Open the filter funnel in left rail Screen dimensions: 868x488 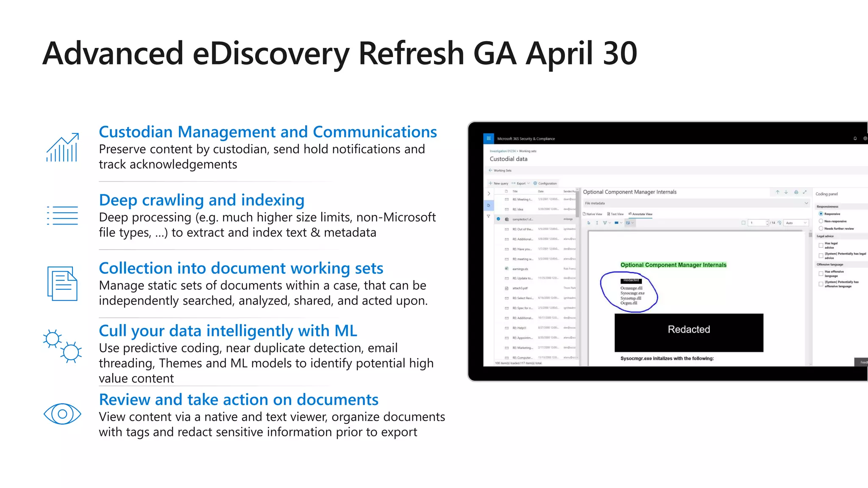(x=488, y=216)
